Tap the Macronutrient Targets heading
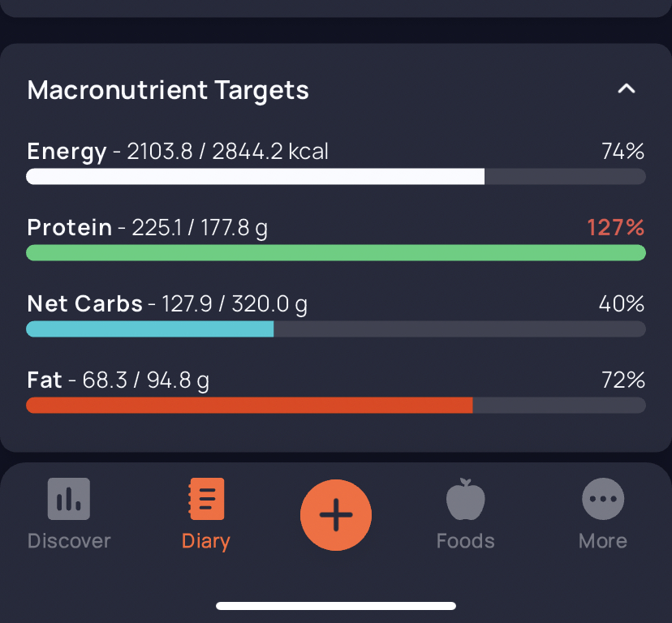The height and width of the screenshot is (623, 672). 168,90
